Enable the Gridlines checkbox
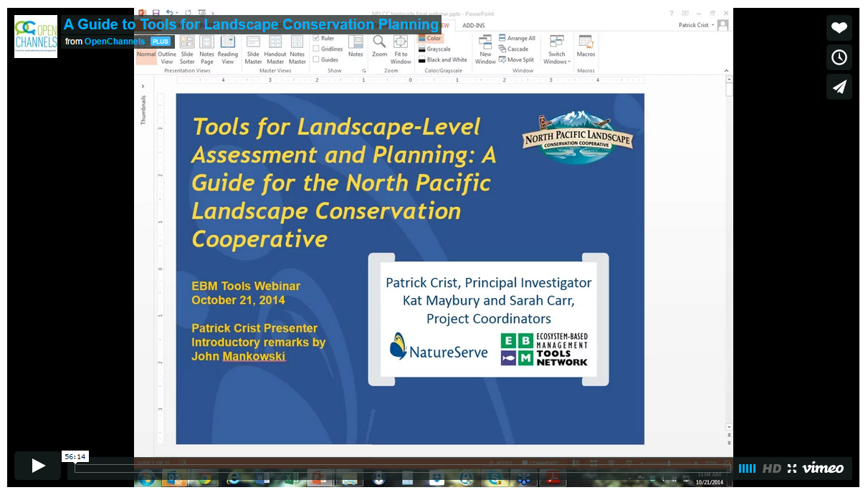The height and width of the screenshot is (495, 868). [316, 49]
